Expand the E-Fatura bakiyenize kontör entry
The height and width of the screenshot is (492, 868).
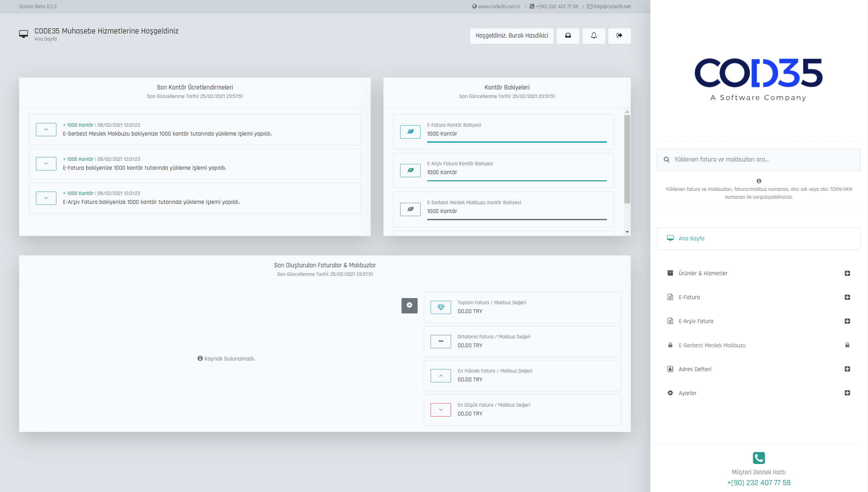click(x=46, y=164)
